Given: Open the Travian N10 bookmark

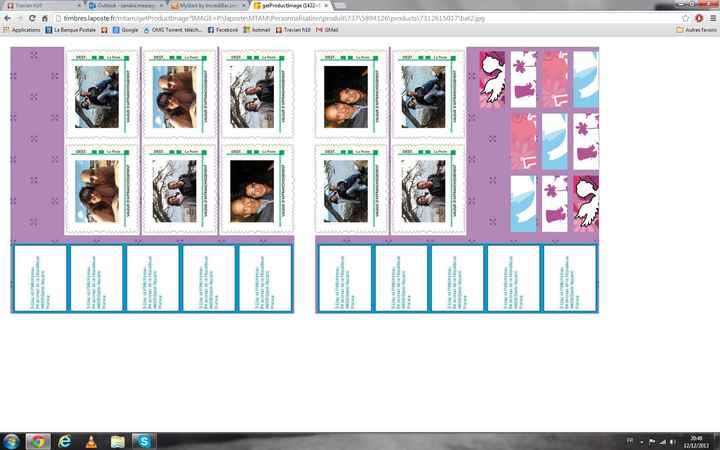Looking at the screenshot, I should point(292,30).
